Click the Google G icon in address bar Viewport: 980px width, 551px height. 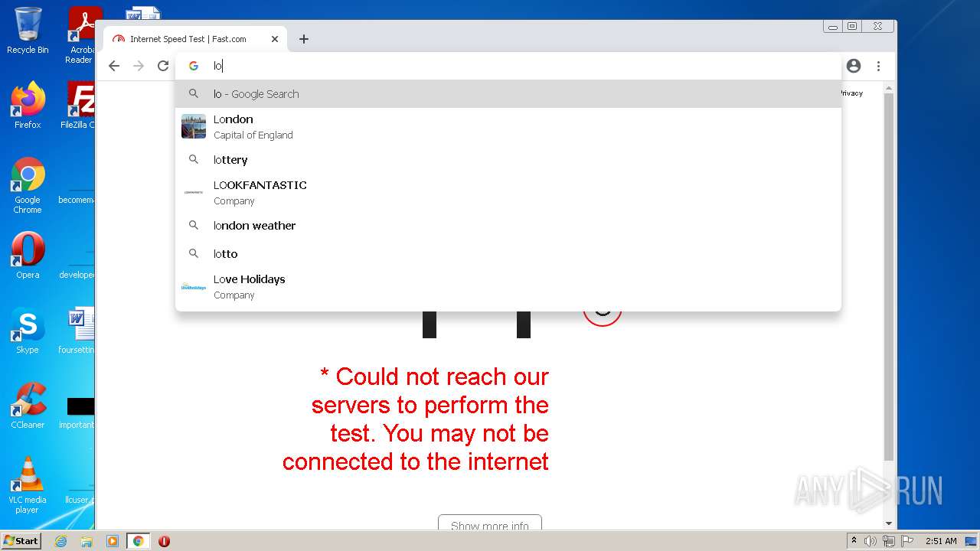[x=194, y=66]
